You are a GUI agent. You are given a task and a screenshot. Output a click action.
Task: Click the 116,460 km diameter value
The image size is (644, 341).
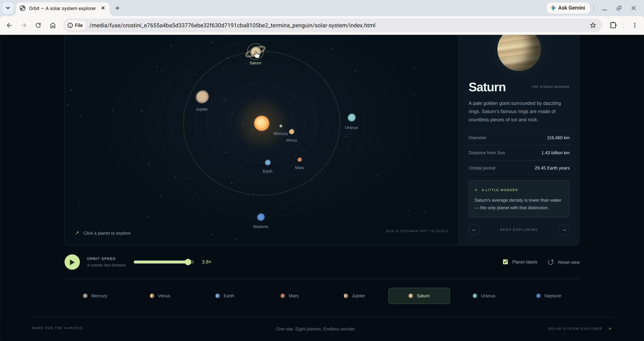[558, 138]
